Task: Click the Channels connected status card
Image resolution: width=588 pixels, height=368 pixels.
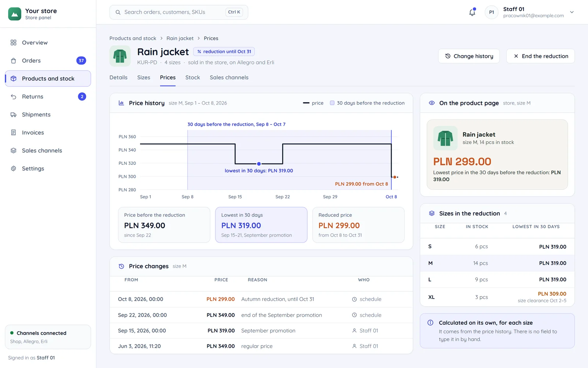Action: click(x=48, y=337)
